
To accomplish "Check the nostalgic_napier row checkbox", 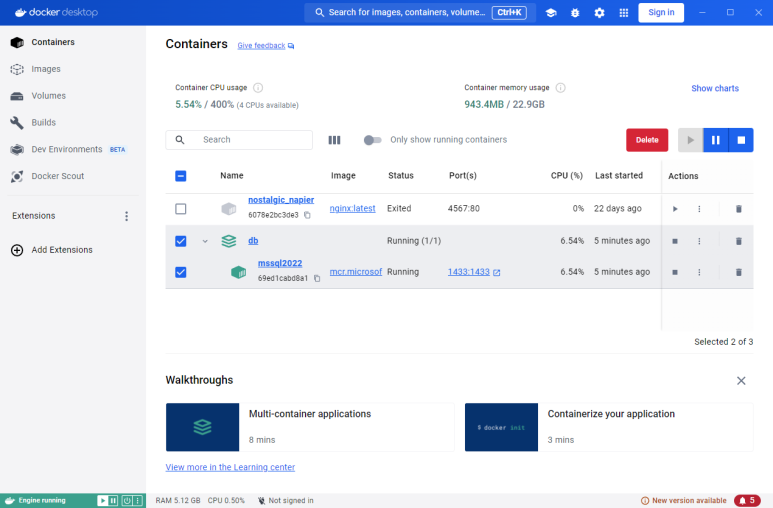I will 180,209.
